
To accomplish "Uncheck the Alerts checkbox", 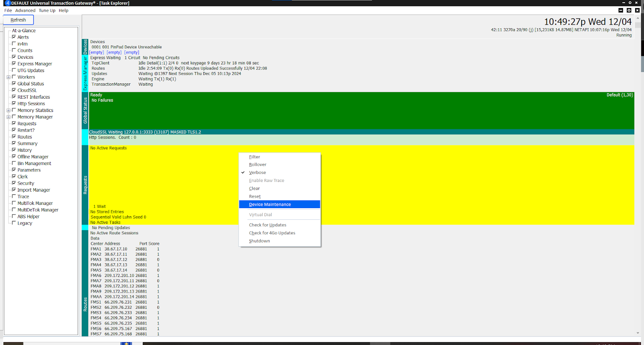I will pos(14,37).
